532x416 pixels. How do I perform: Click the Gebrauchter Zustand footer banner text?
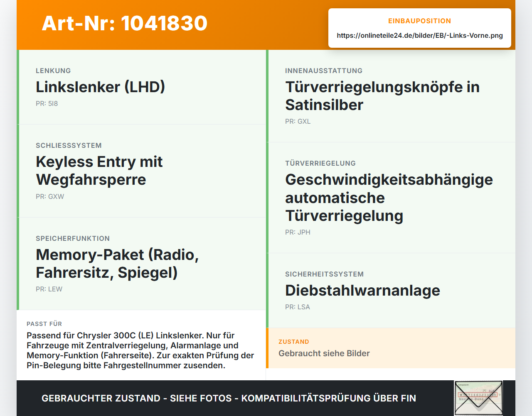pos(229,398)
